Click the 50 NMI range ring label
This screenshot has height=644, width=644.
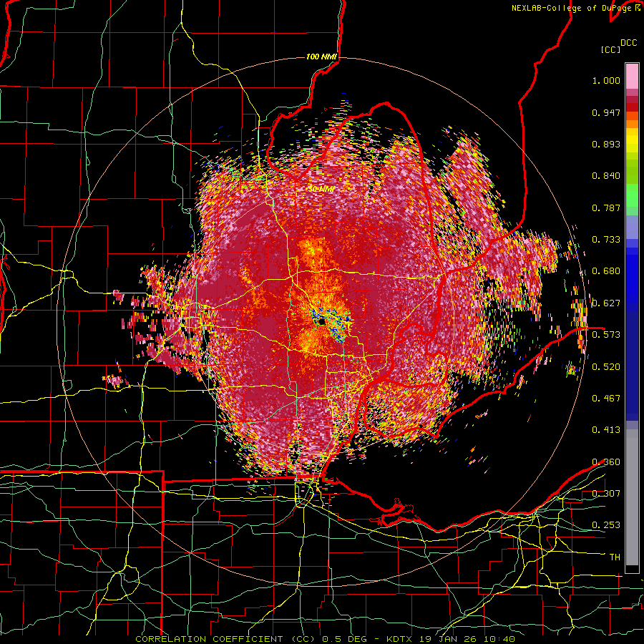coord(321,190)
